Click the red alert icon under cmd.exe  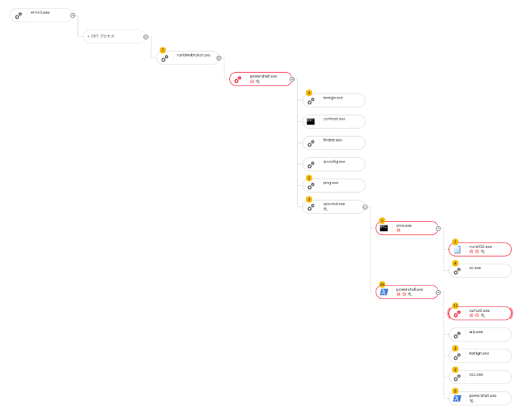[x=398, y=231]
